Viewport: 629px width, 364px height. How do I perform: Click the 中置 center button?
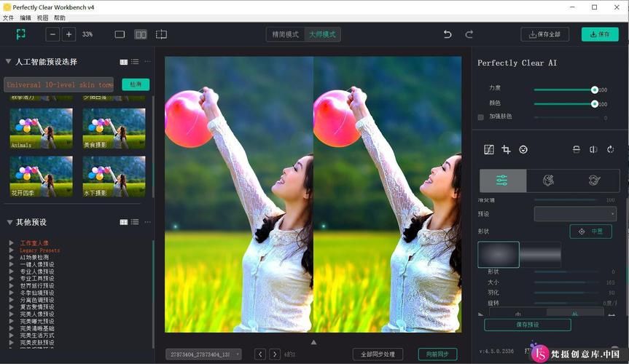pos(590,232)
